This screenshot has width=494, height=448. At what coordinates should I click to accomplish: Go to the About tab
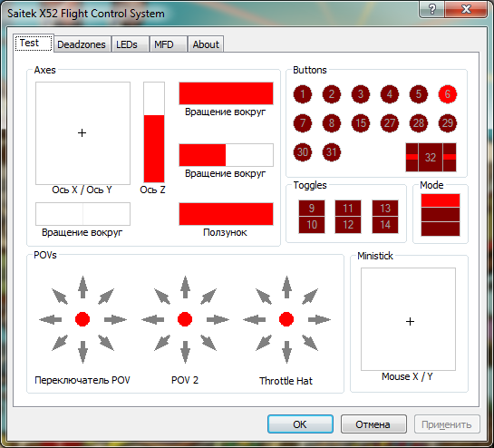(206, 44)
